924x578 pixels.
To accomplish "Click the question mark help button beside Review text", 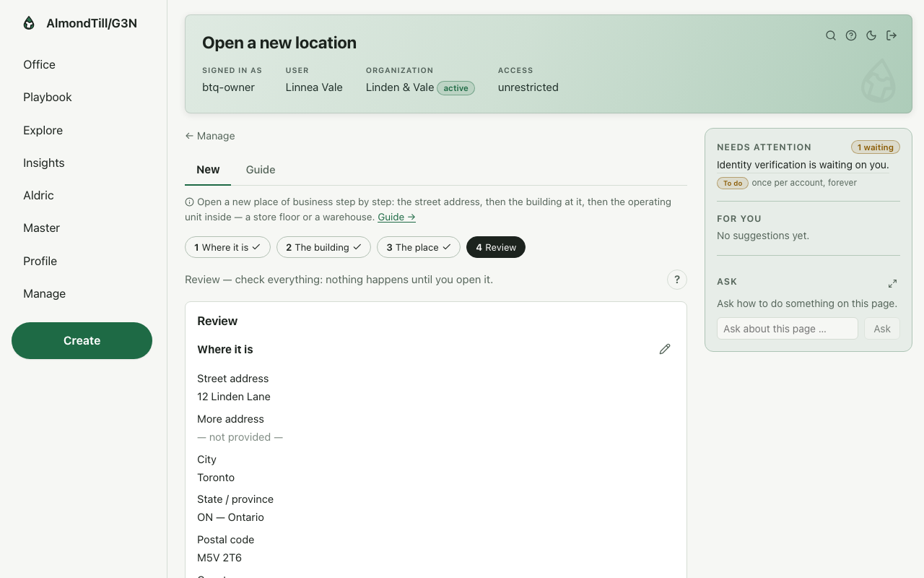I will pos(676,280).
